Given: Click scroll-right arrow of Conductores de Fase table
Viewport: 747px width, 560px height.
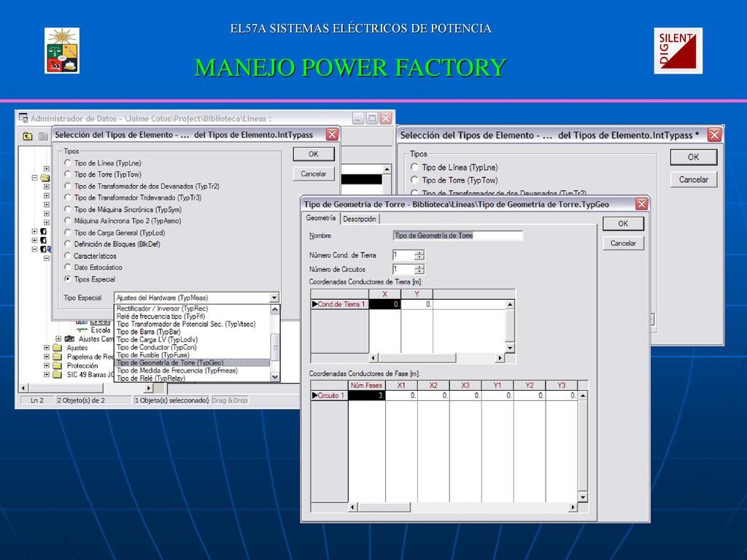Looking at the screenshot, I should click(x=573, y=507).
